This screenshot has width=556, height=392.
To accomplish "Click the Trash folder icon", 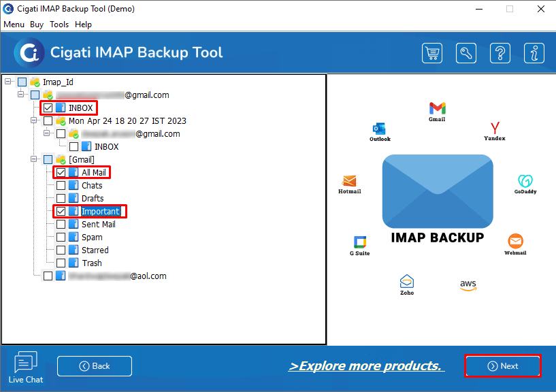I will [73, 263].
